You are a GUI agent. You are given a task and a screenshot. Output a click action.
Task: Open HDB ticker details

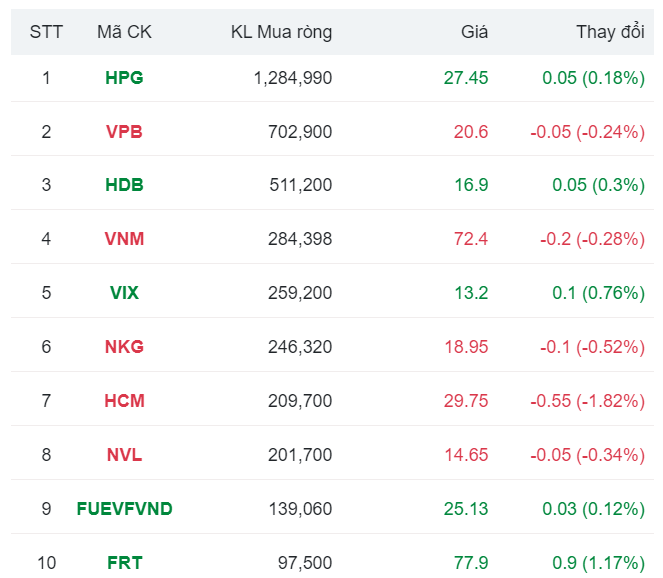(x=124, y=185)
